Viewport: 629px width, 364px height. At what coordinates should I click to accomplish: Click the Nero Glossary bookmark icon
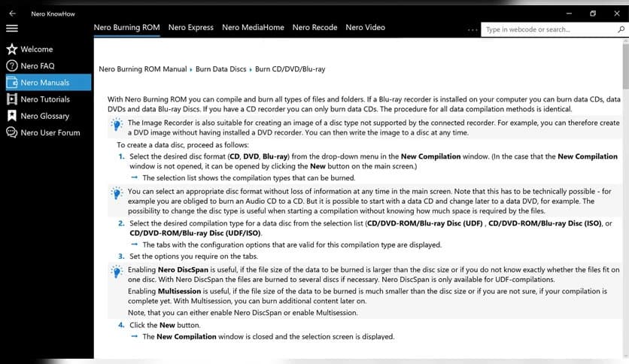[12, 116]
